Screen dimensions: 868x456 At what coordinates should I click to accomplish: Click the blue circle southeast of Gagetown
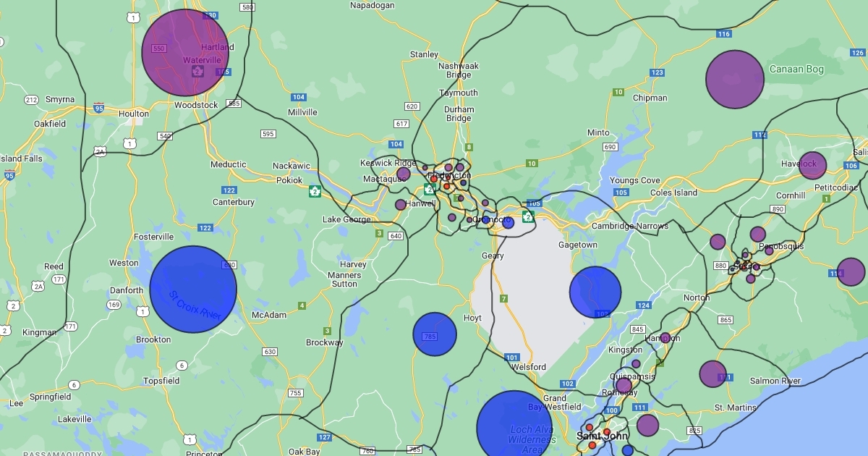pyautogui.click(x=595, y=292)
